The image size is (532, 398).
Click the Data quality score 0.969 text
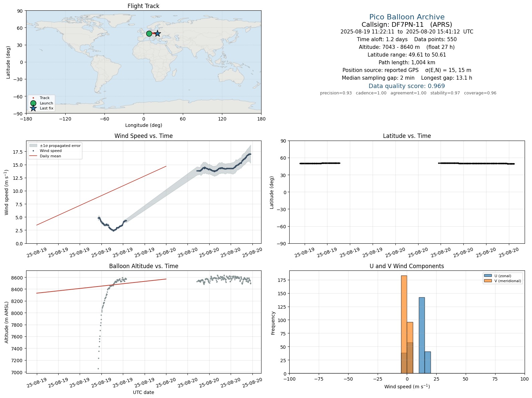point(407,86)
